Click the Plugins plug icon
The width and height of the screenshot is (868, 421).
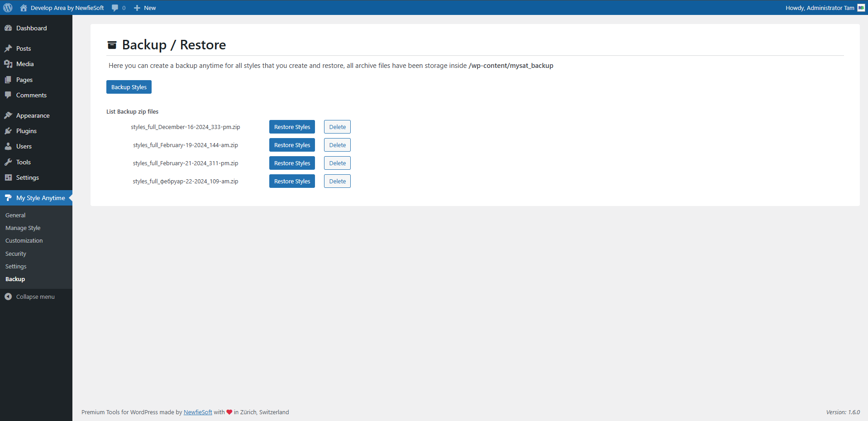(8, 131)
